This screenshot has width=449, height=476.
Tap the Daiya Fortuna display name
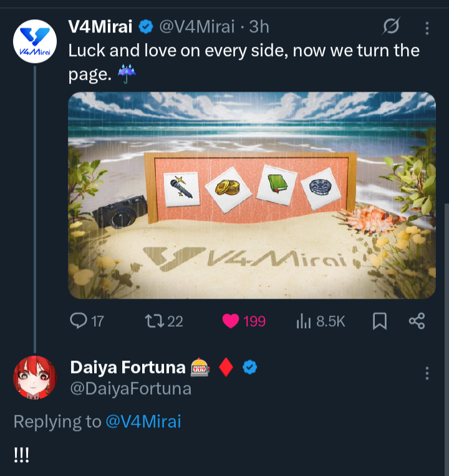pos(128,367)
